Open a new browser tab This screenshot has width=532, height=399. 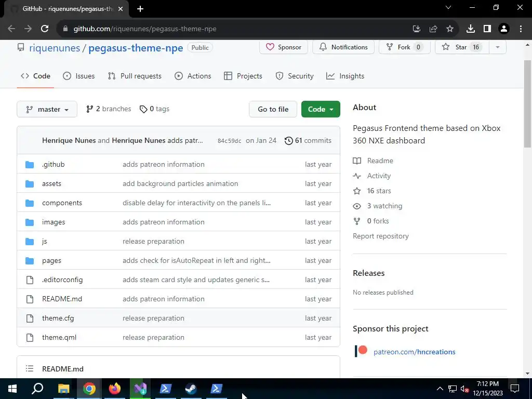tap(140, 9)
